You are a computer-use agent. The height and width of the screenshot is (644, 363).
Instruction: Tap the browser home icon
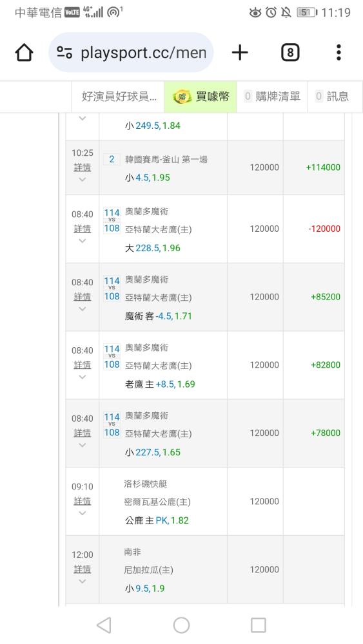24,53
